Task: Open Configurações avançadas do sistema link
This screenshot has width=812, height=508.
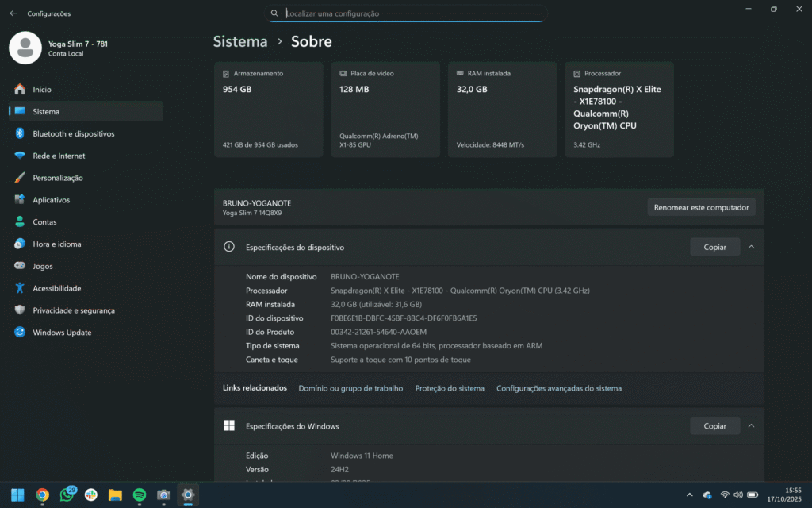Action: tap(558, 388)
